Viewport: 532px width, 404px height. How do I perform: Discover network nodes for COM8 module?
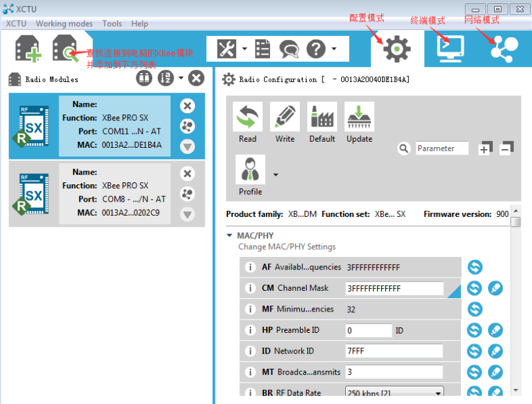tap(188, 194)
